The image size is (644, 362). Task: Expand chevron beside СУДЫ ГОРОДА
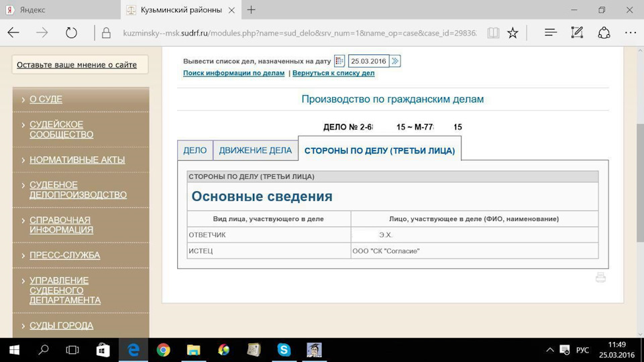23,326
